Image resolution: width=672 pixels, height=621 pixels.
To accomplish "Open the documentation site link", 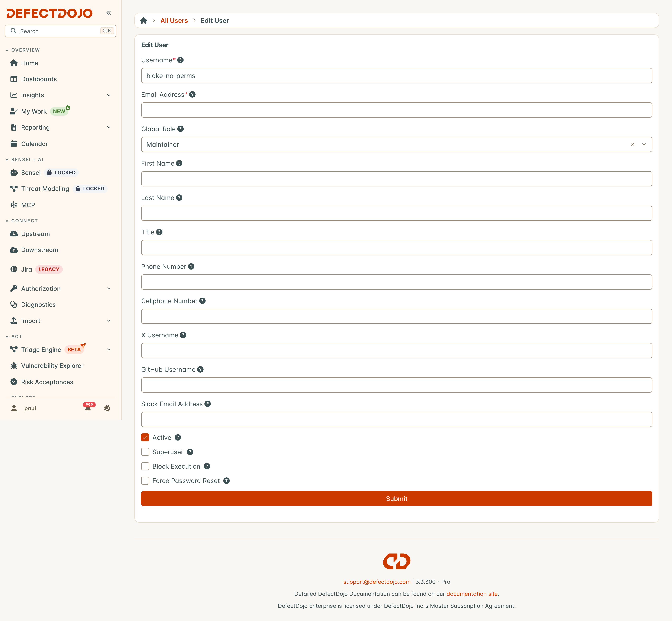I will (472, 594).
